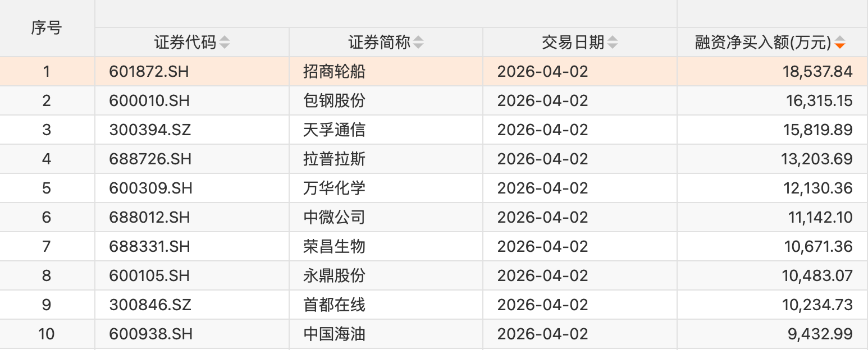868x350 pixels.
Task: Open stock code 688331.SH
Action: [150, 247]
